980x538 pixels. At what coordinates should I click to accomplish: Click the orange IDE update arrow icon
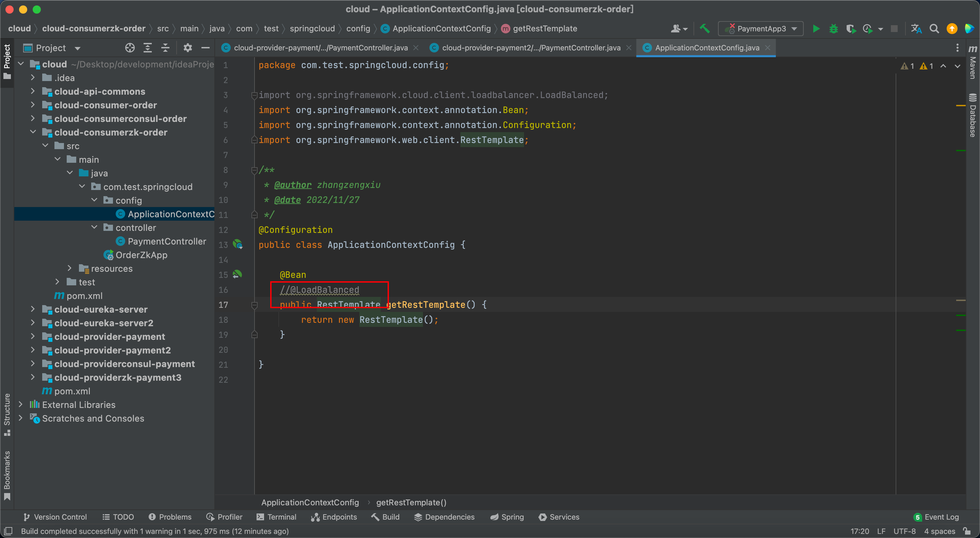pyautogui.click(x=951, y=29)
